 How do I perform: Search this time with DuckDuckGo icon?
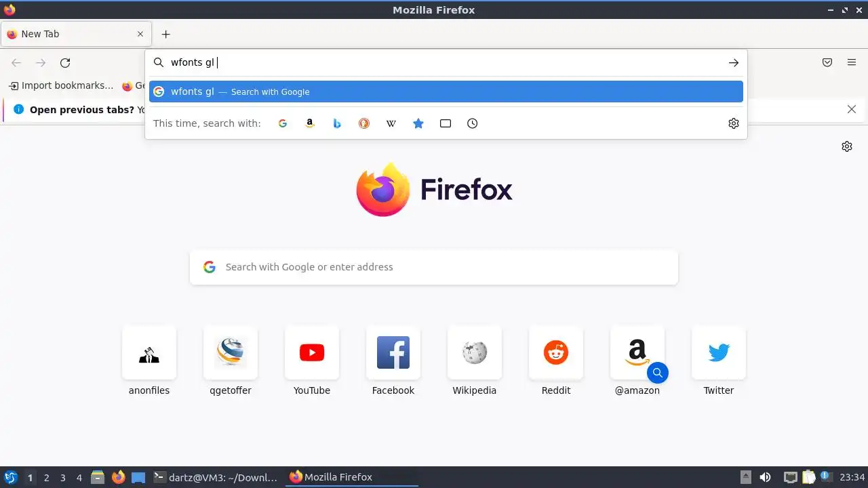[x=364, y=123]
